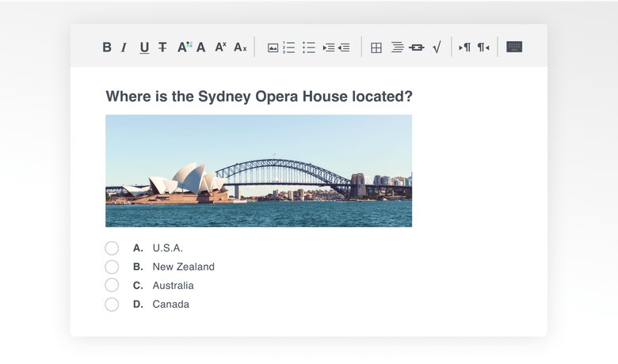
Task: Apply underline formatting
Action: 144,47
